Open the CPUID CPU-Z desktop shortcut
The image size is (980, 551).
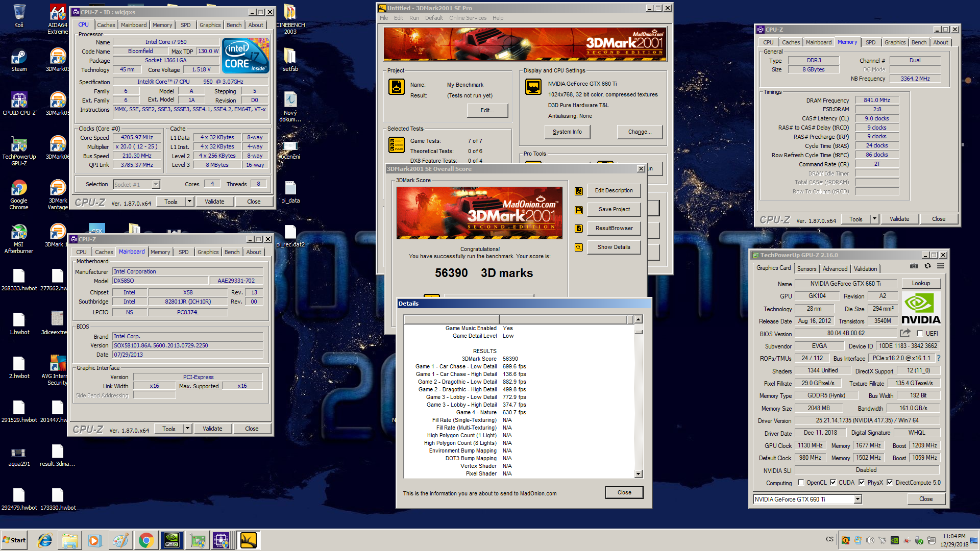click(x=19, y=104)
